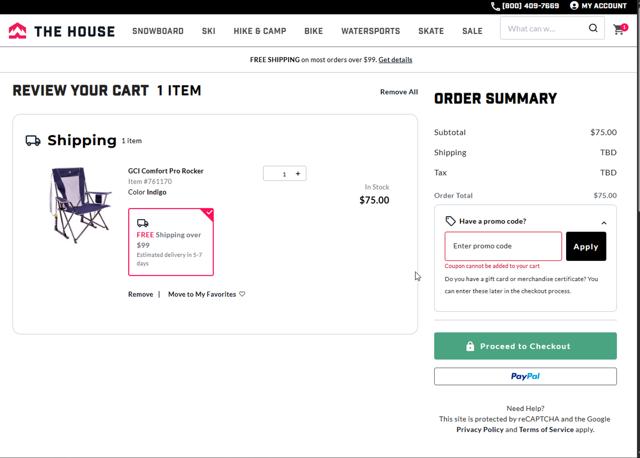Click the My Account user icon
The height and width of the screenshot is (458, 640).
(574, 6)
